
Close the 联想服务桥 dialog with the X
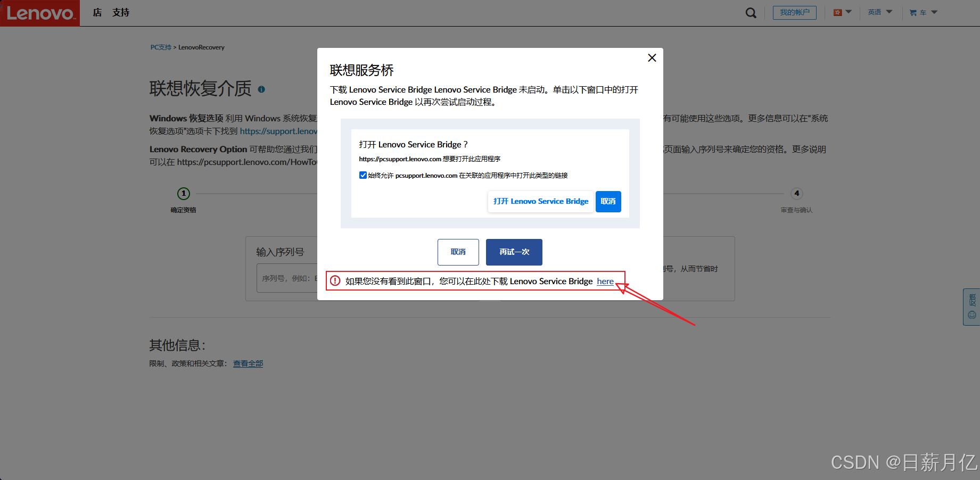pos(652,58)
